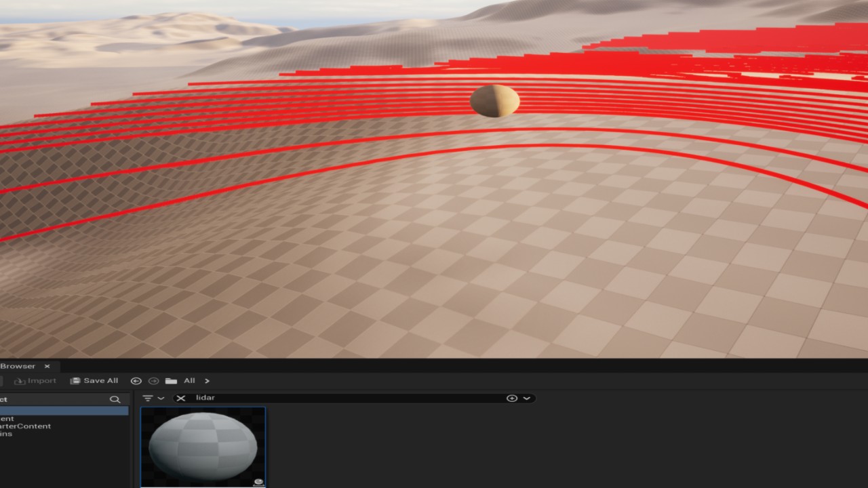Select the All path breadcrumb
The width and height of the screenshot is (868, 488).
coord(189,381)
